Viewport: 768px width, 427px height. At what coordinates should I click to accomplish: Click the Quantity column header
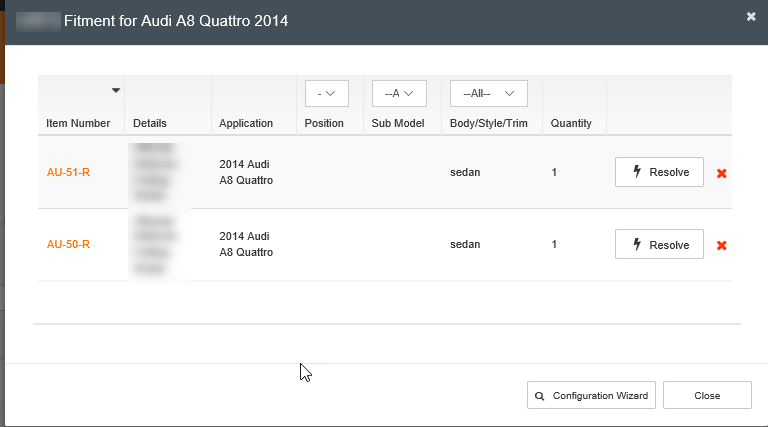click(x=571, y=123)
